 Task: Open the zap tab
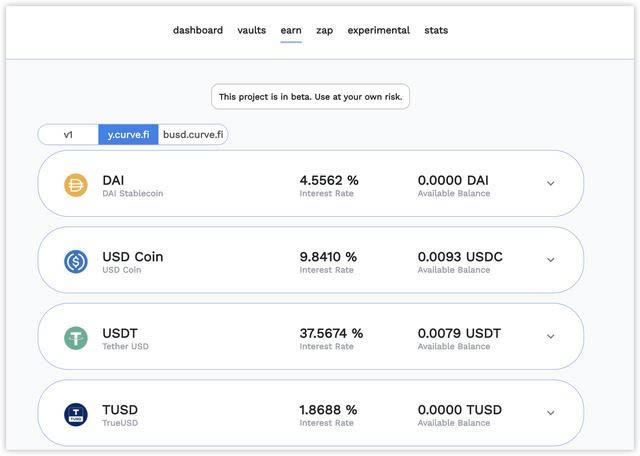(324, 31)
